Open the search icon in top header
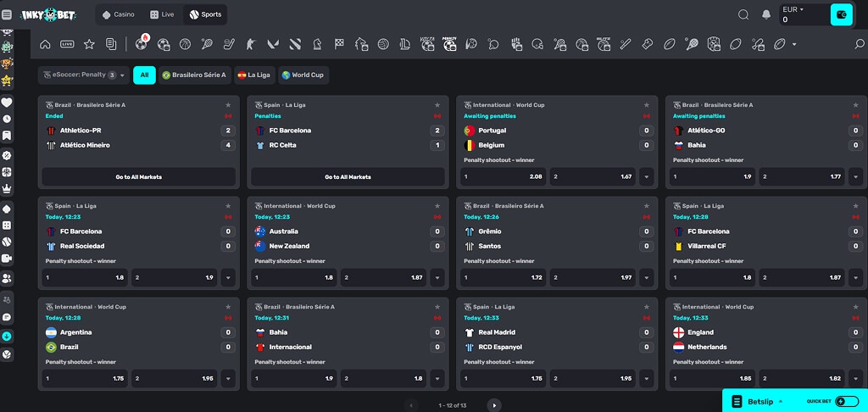Screen dimensions: 868x412 pyautogui.click(x=743, y=15)
